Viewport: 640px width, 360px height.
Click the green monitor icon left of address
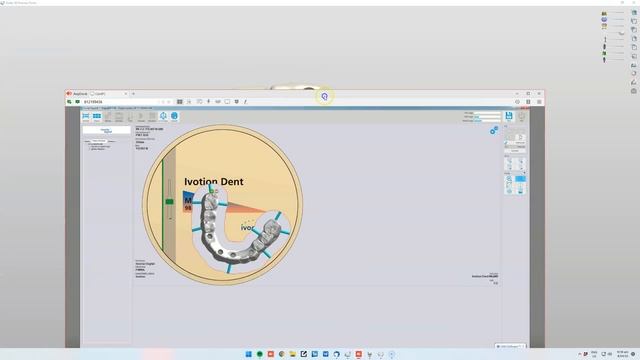coord(78,101)
